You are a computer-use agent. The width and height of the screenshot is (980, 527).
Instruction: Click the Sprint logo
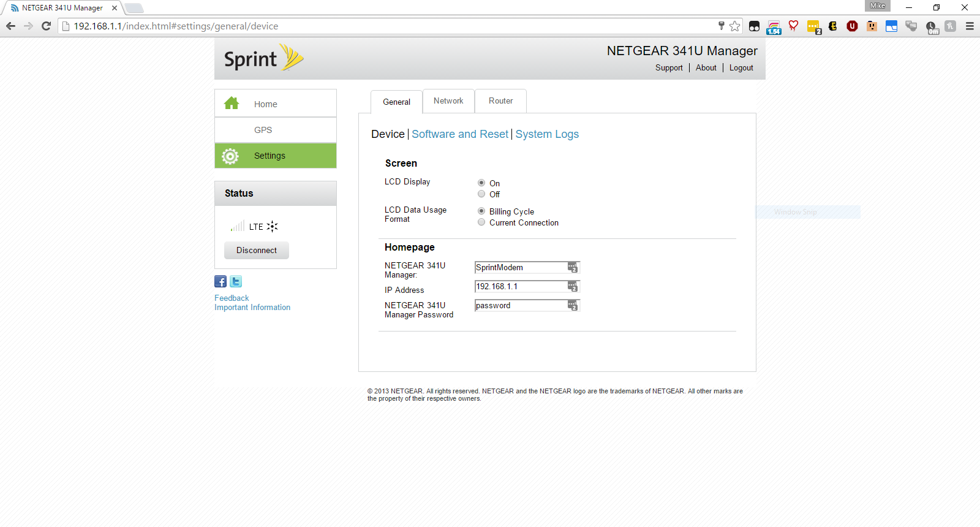pos(263,58)
